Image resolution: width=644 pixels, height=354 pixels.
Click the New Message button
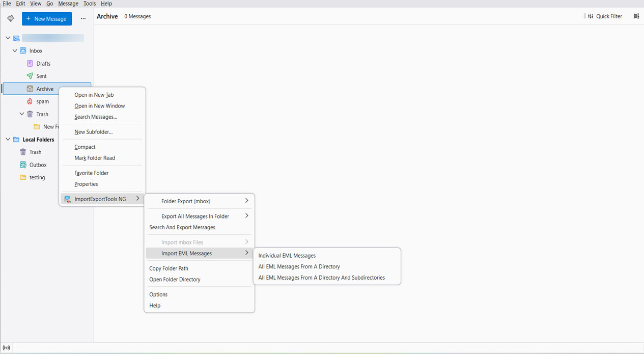pyautogui.click(x=47, y=18)
